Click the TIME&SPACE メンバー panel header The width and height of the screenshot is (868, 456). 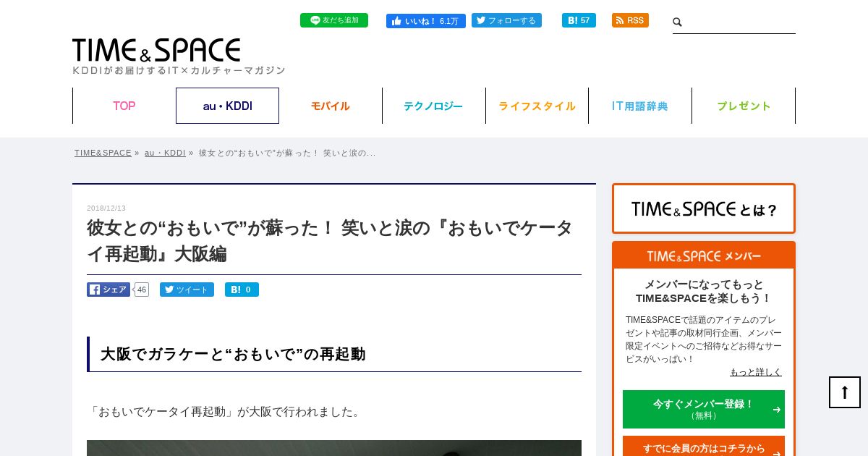click(704, 256)
